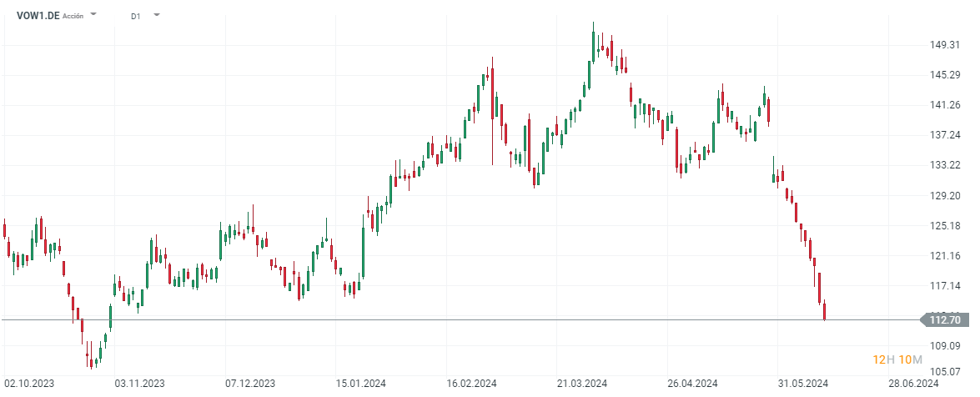Click the 15.01.2024 date label

tap(361, 384)
